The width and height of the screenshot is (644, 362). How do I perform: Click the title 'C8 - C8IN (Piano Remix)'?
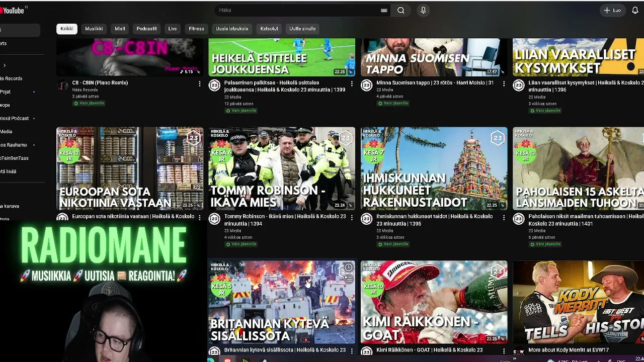point(100,82)
